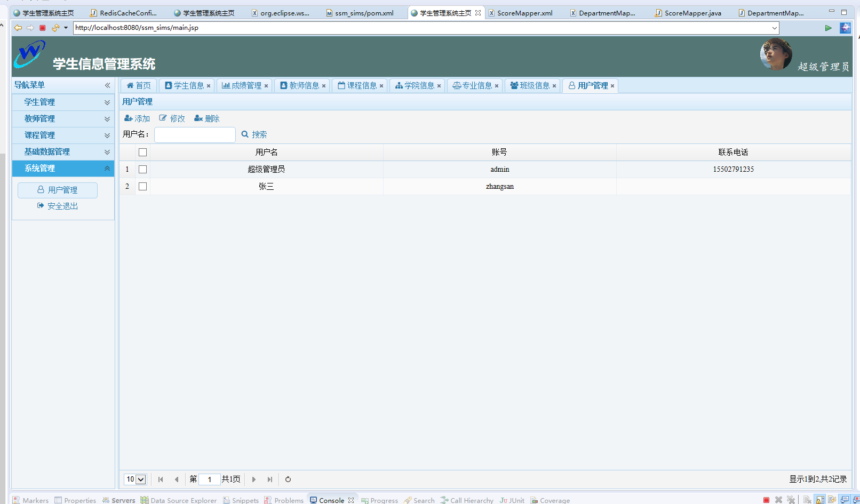Click inside the 用户名 search input field

coord(194,134)
